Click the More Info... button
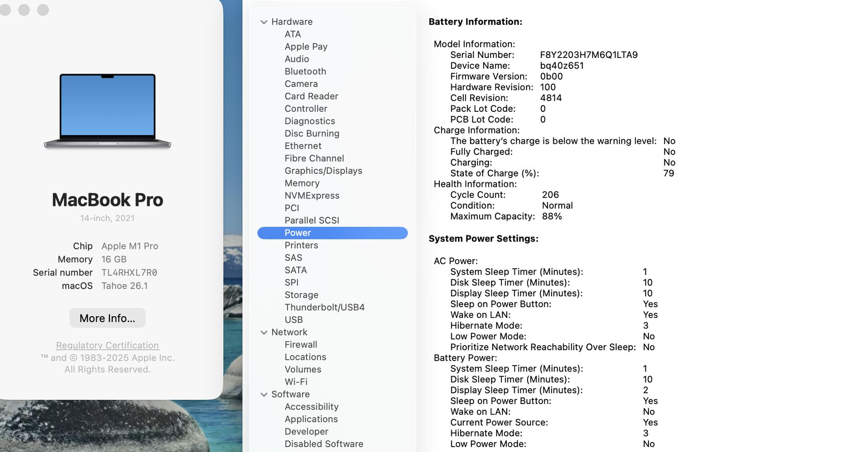This screenshot has height=452, width=868. 107,318
